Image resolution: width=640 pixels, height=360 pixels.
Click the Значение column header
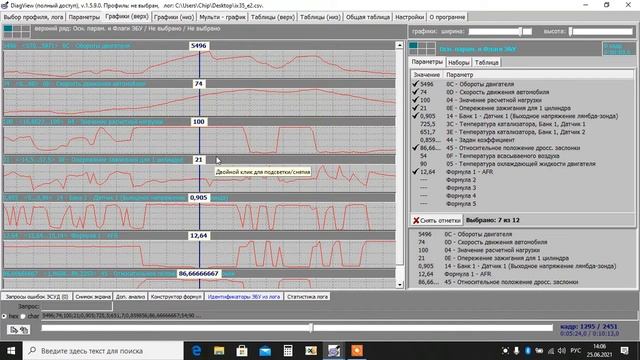[427, 75]
